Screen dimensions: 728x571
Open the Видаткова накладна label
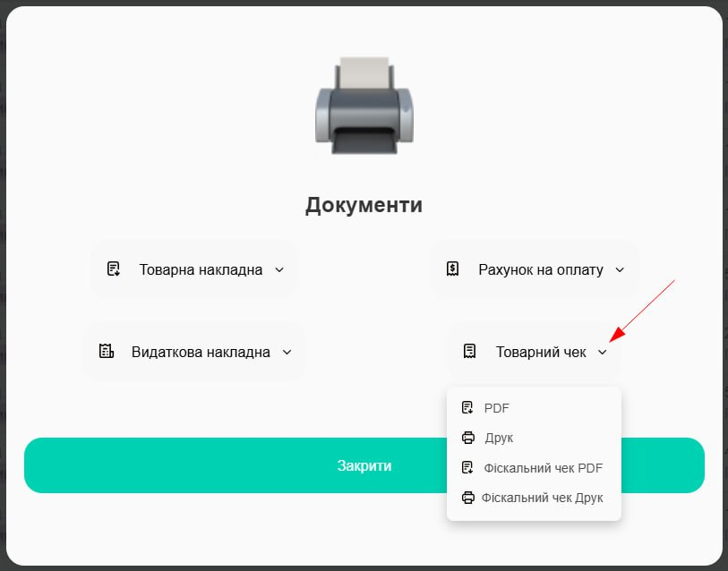pyautogui.click(x=201, y=353)
